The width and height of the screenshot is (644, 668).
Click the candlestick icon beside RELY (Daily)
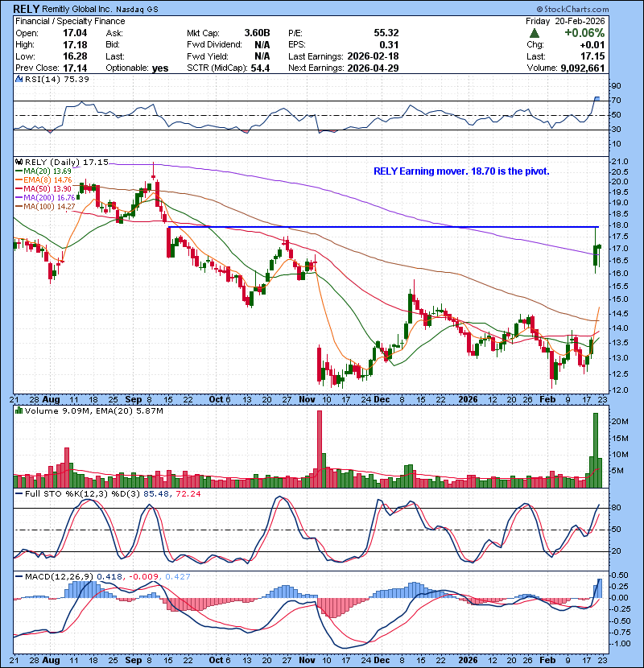19,162
